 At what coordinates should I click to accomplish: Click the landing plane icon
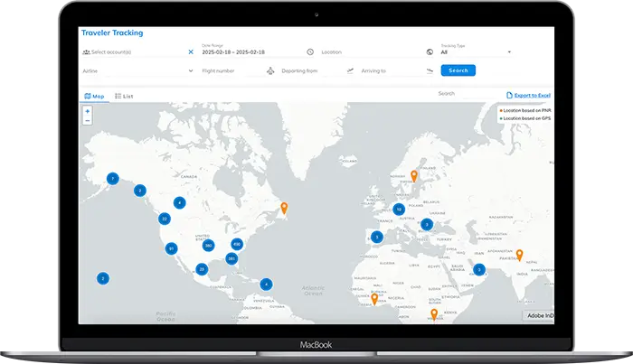430,71
